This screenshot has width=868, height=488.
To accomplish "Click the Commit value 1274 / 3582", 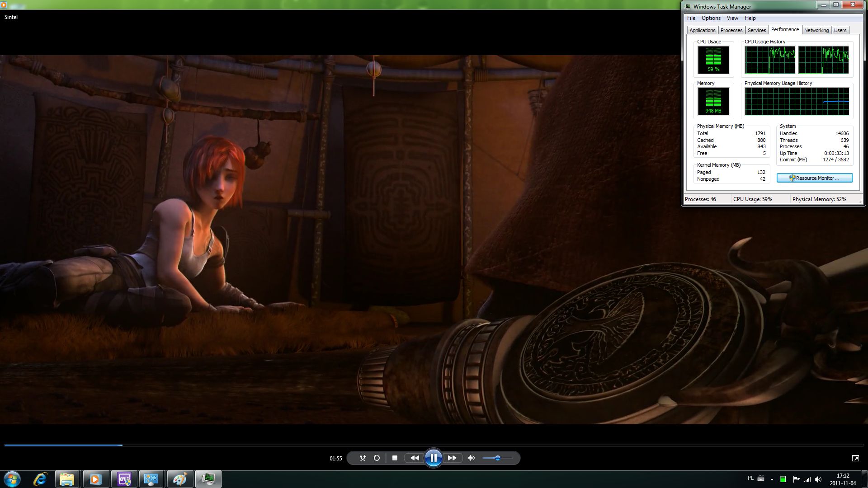I will pyautogui.click(x=836, y=160).
